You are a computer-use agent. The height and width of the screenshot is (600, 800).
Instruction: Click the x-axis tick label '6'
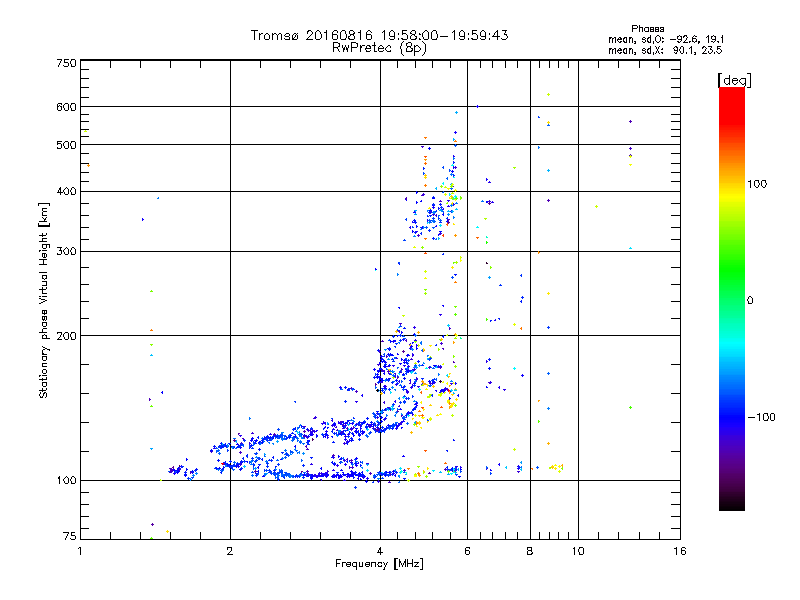coord(467,551)
